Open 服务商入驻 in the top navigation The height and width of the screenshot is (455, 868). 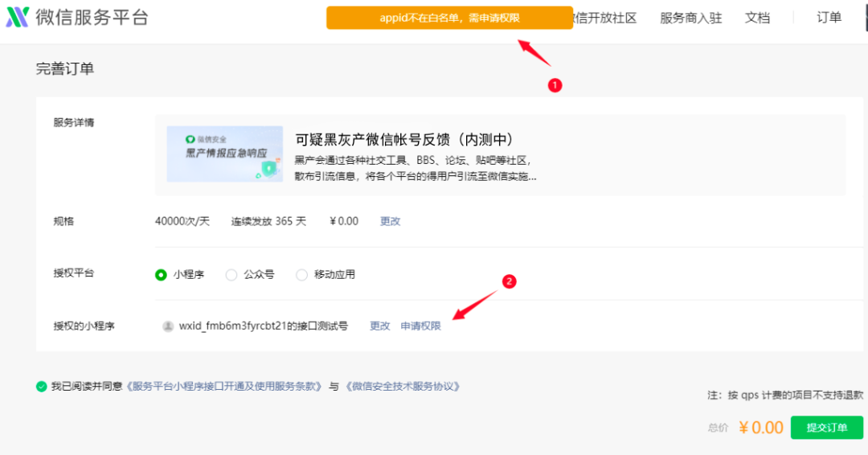[690, 18]
